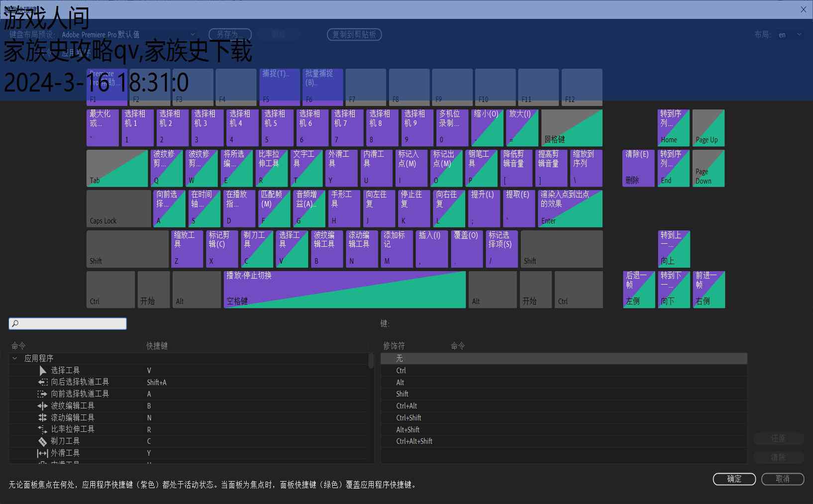The width and height of the screenshot is (813, 504).
Task: Click the O key (标记出点)
Action: coord(447,168)
